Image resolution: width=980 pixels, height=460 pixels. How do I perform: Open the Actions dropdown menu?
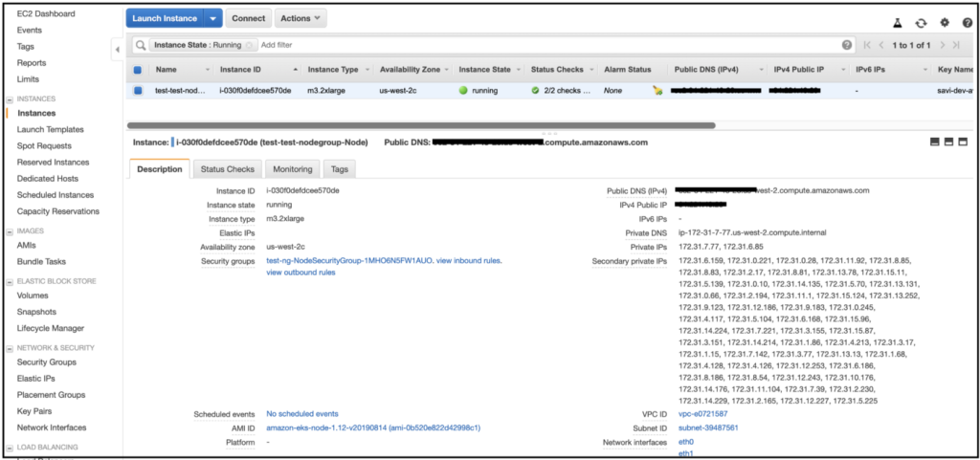click(x=301, y=19)
